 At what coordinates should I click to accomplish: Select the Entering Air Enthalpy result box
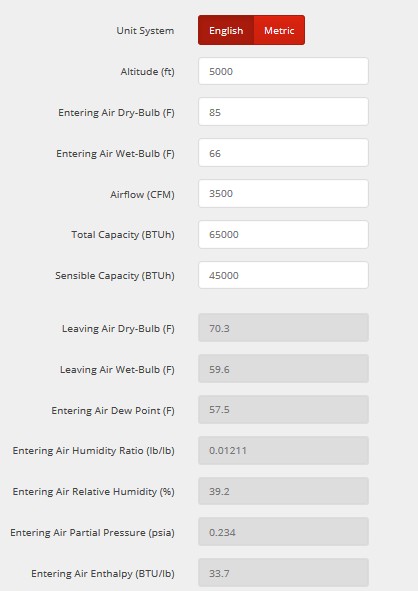click(x=283, y=573)
